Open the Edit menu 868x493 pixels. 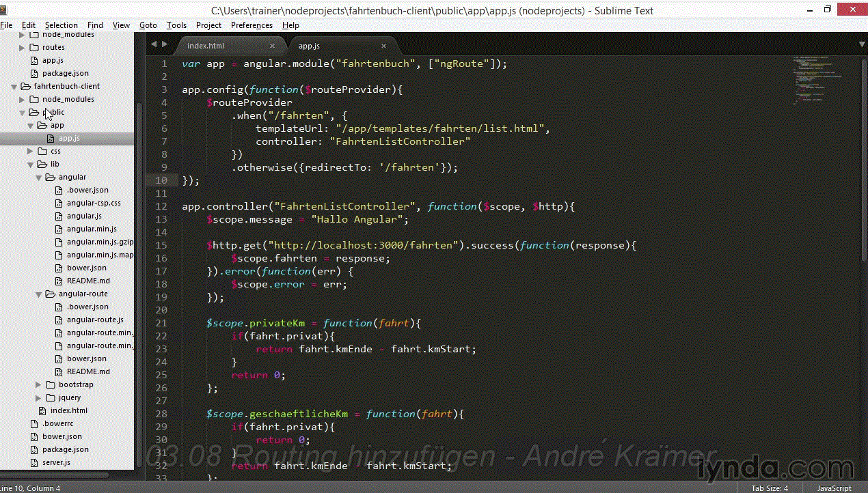(29, 25)
